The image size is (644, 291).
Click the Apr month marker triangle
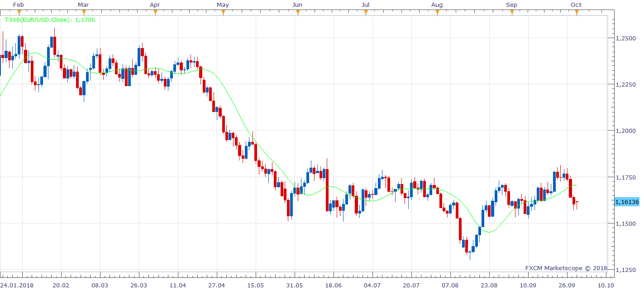point(155,13)
